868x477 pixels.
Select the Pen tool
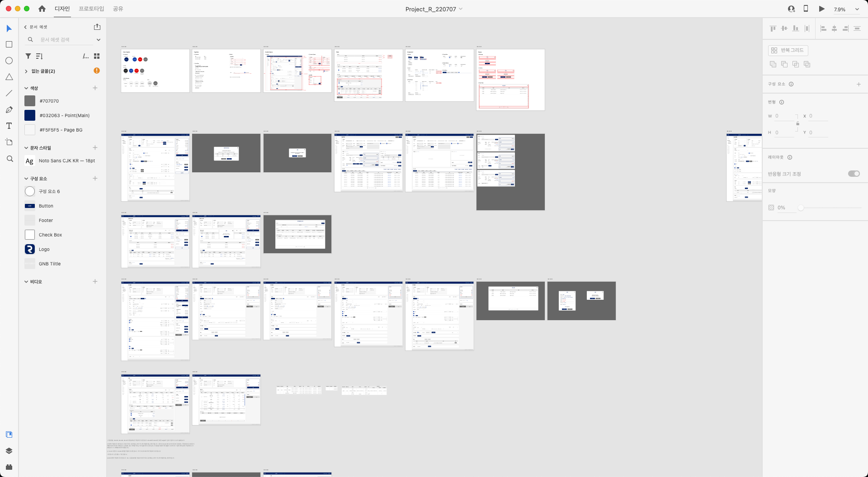pyautogui.click(x=9, y=109)
